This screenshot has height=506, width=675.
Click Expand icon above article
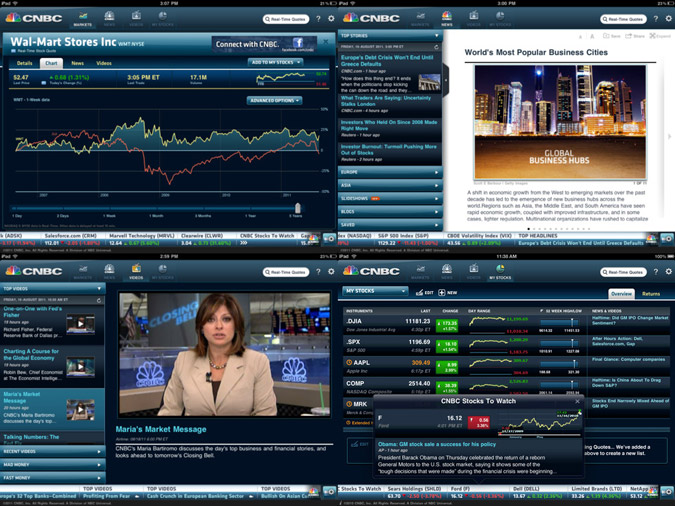coord(660,36)
